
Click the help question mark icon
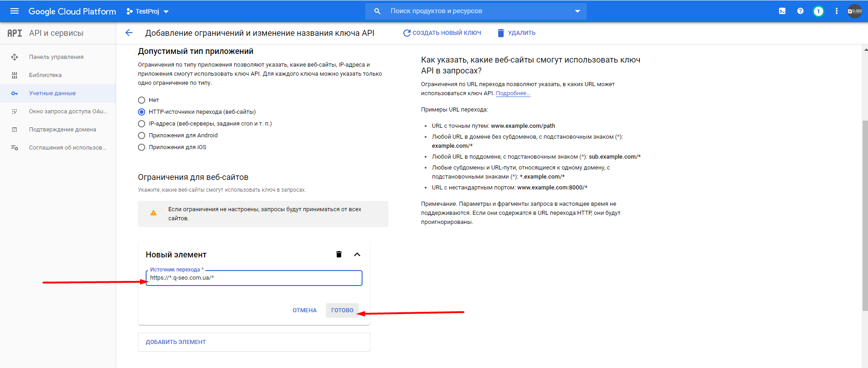coord(800,11)
